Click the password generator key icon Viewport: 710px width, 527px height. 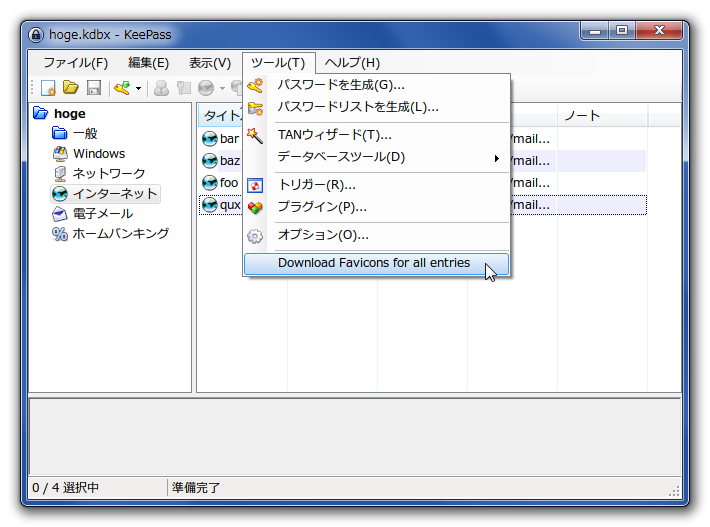pyautogui.click(x=255, y=85)
